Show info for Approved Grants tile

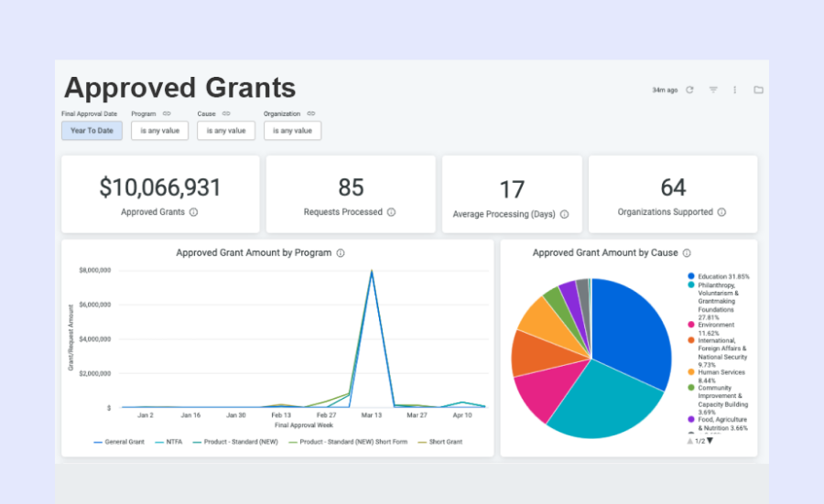tap(193, 212)
